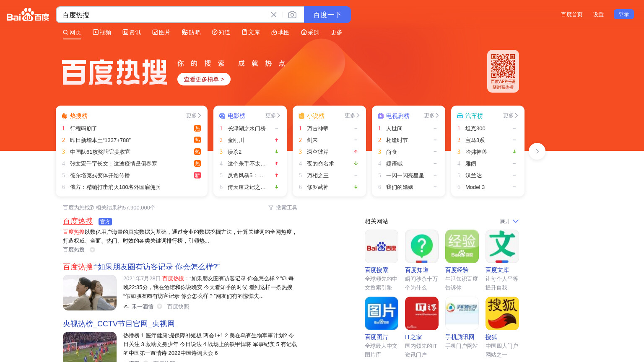
Task: Open 百度搜索 site icon
Action: point(382,246)
